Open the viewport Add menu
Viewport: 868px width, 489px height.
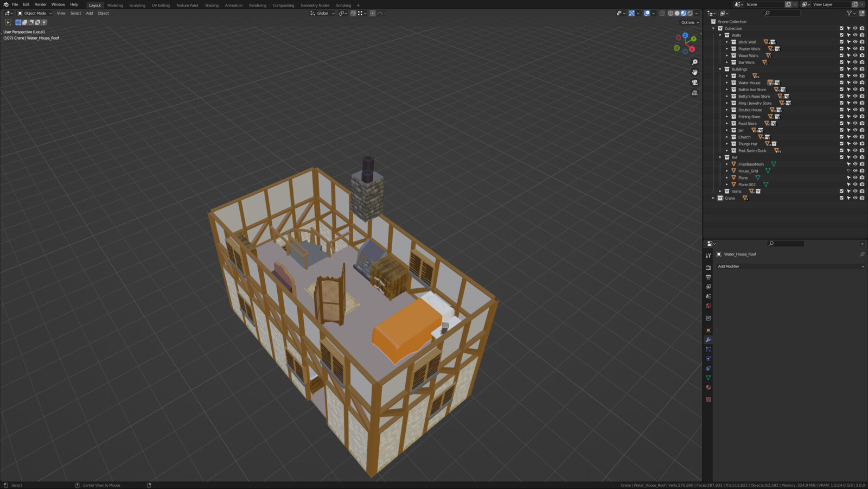[90, 13]
